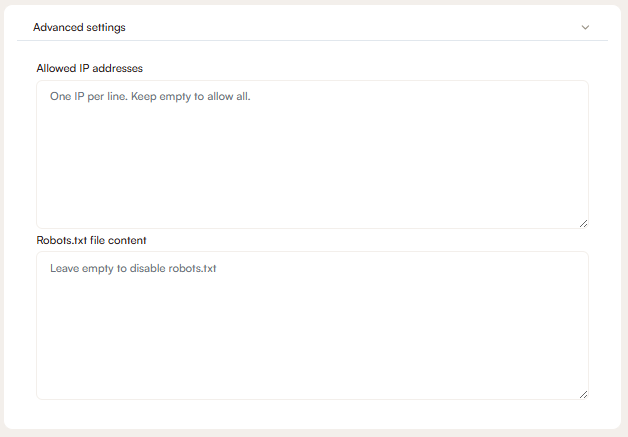Collapse the Advanced settings chevron
Screen dimensions: 628x437
(585, 27)
